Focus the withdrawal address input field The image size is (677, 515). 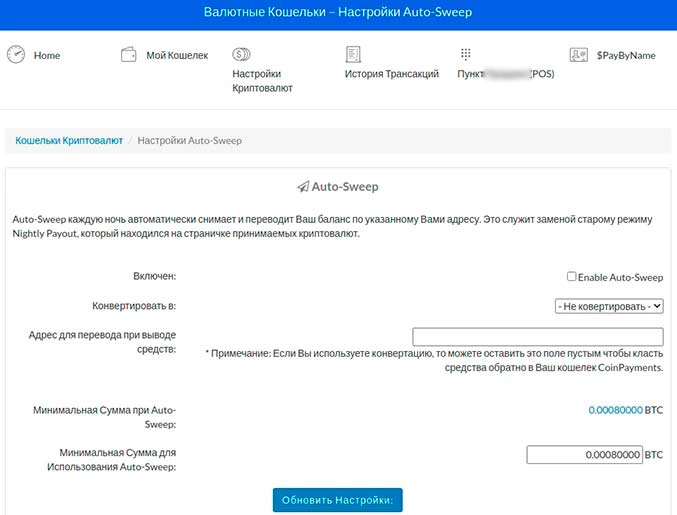point(537,336)
